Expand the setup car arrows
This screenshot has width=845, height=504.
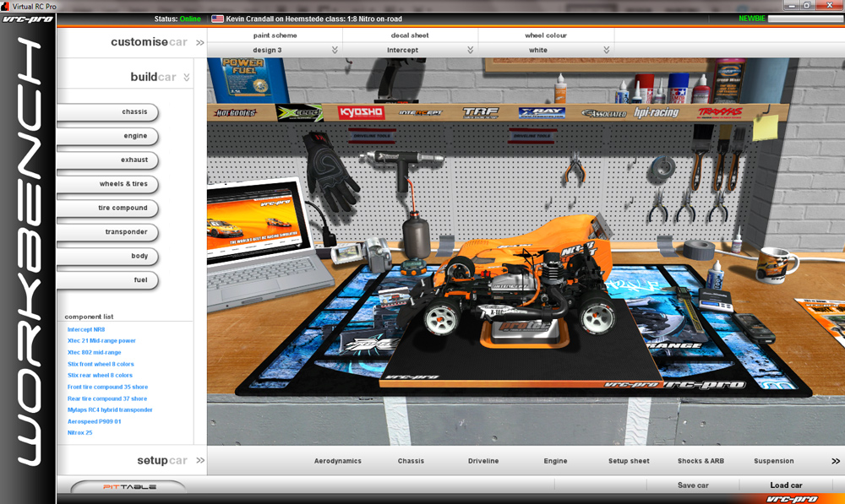[x=200, y=460]
